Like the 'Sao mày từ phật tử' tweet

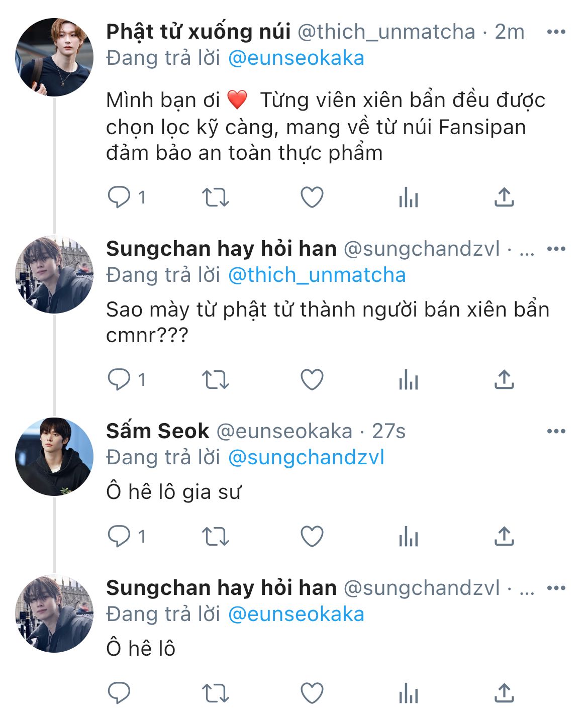[312, 379]
